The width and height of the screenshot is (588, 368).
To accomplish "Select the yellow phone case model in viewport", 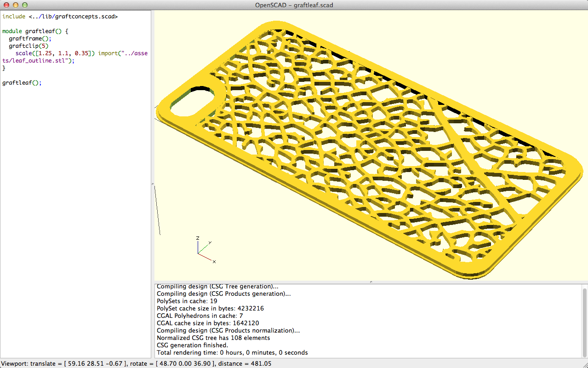I will click(368, 152).
